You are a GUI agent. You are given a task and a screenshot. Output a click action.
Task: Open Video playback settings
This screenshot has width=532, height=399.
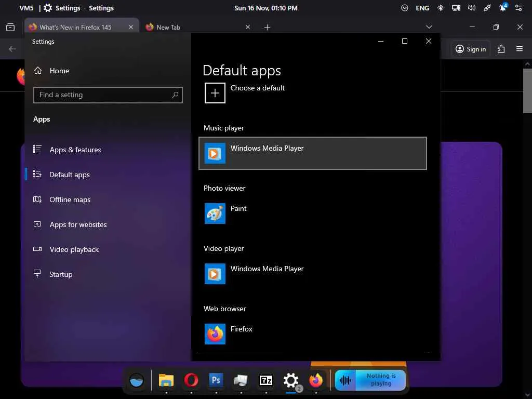point(74,249)
